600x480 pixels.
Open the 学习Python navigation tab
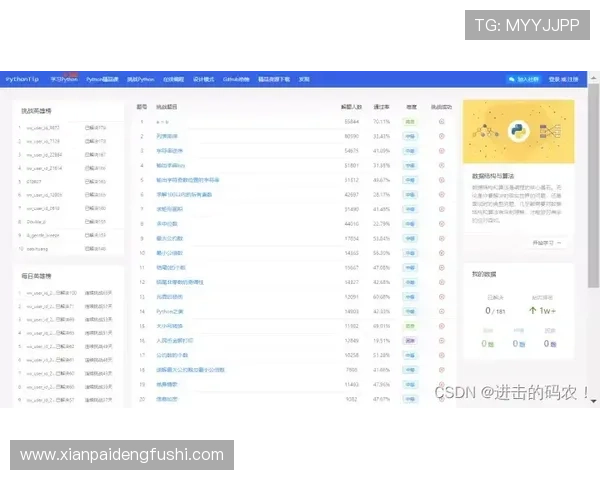click(63, 77)
